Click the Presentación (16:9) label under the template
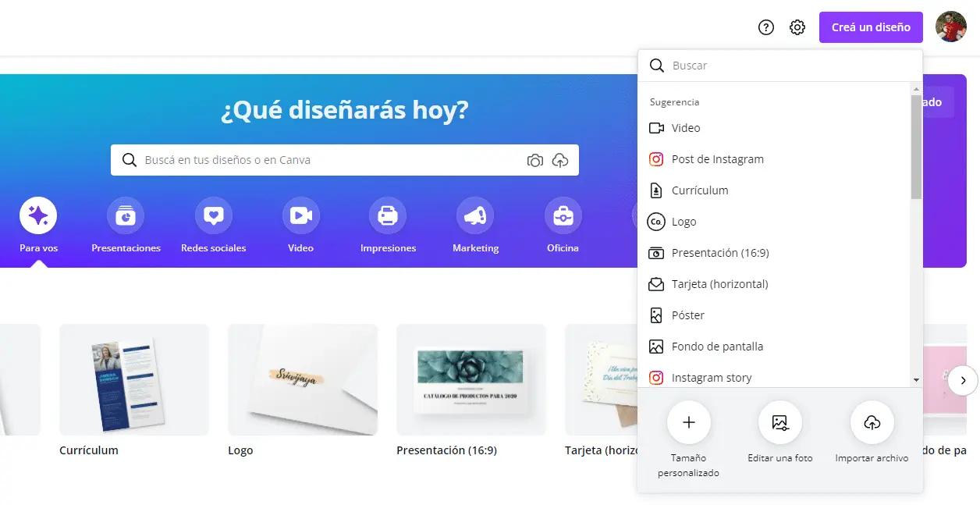The width and height of the screenshot is (980, 505). [446, 450]
